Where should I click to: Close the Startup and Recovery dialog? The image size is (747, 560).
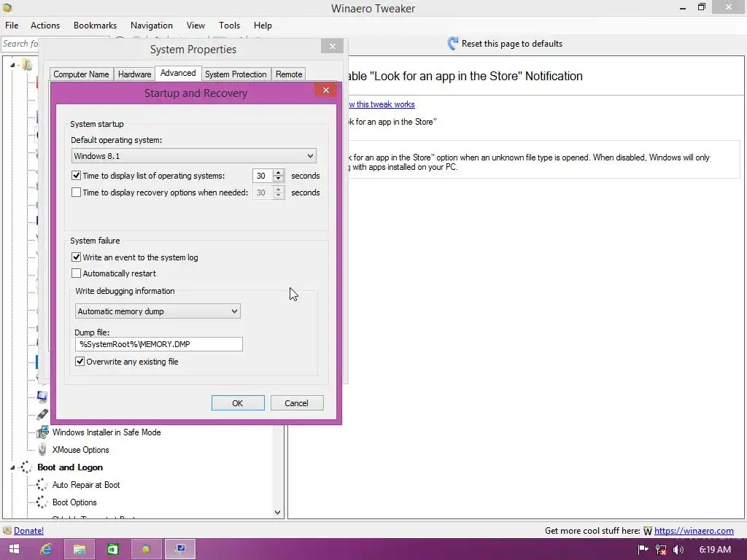point(326,90)
